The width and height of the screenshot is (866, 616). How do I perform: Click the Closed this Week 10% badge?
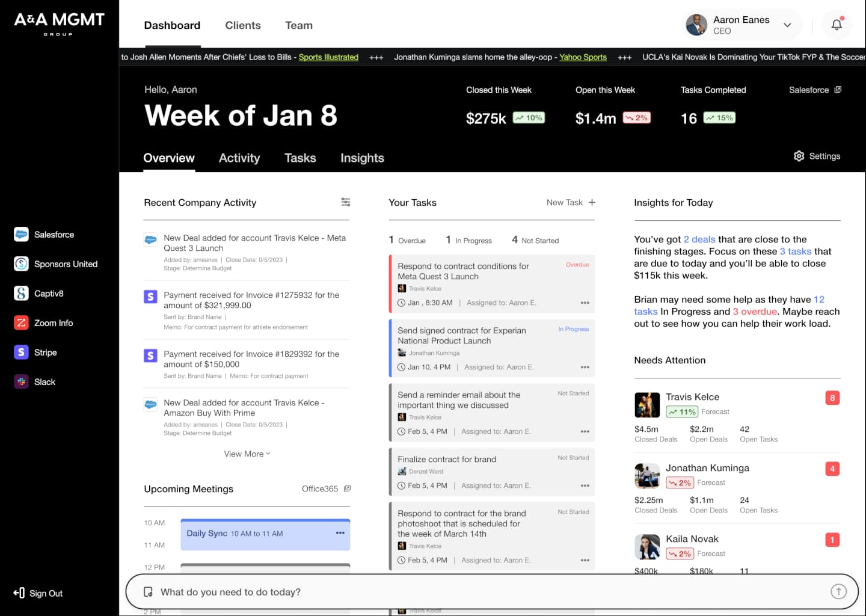coord(529,118)
